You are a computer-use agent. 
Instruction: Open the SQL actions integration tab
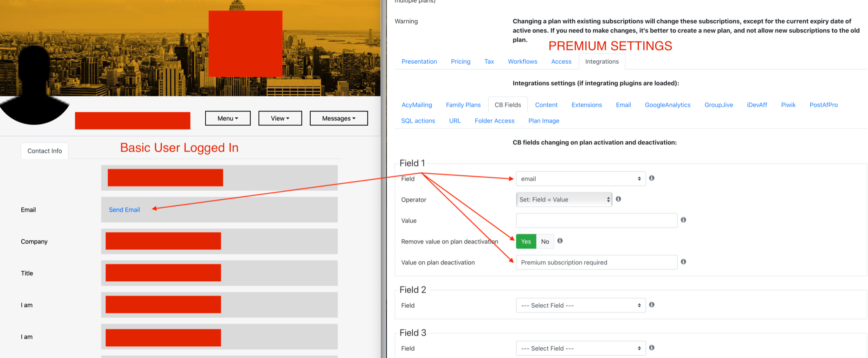point(418,121)
